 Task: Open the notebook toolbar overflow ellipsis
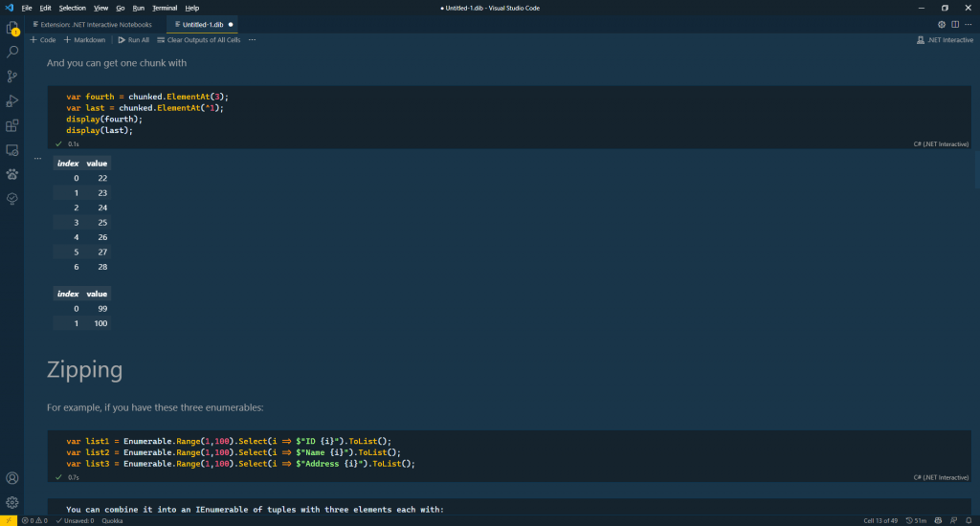[x=252, y=40]
